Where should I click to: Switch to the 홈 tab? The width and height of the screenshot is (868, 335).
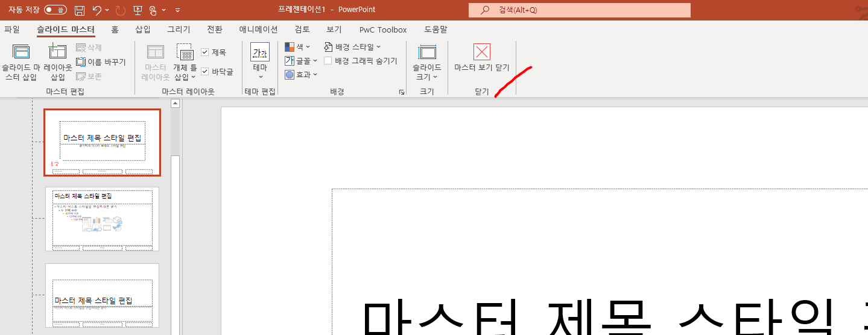[115, 30]
